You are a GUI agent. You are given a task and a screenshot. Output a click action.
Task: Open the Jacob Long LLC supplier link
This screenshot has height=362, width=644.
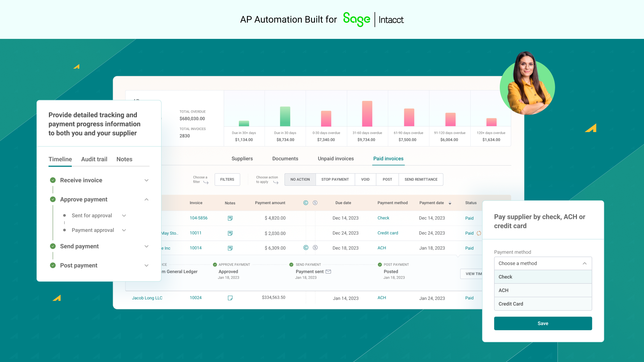[x=147, y=298]
